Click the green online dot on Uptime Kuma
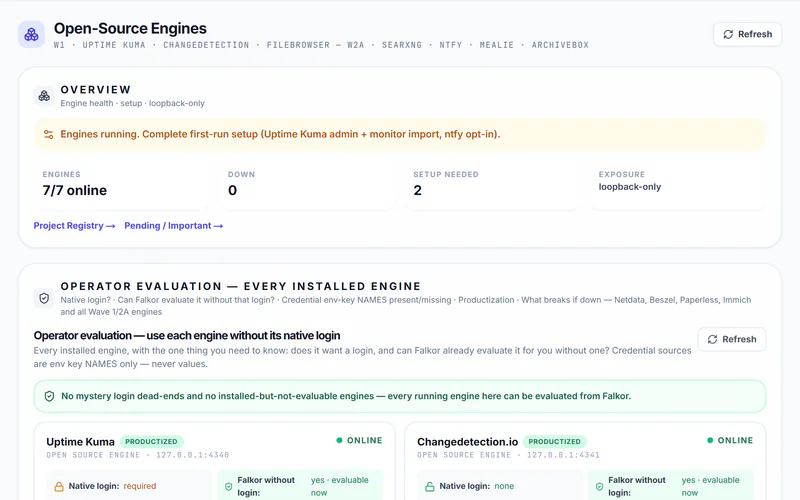 pyautogui.click(x=339, y=440)
